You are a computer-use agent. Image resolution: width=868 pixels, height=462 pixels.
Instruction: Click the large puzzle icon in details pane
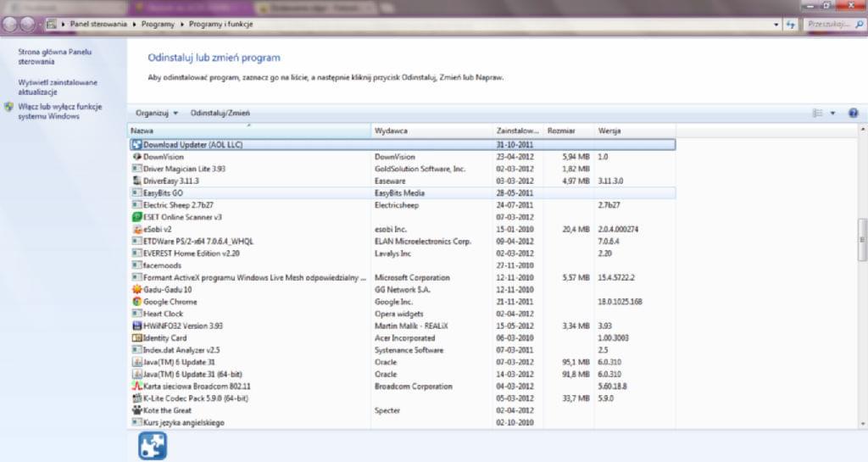pyautogui.click(x=153, y=446)
